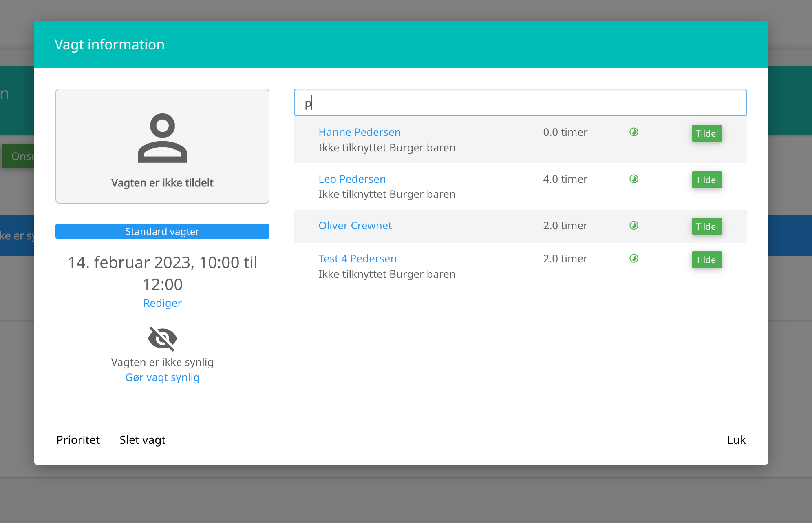Click Slet vagt to delete the shift

click(143, 440)
